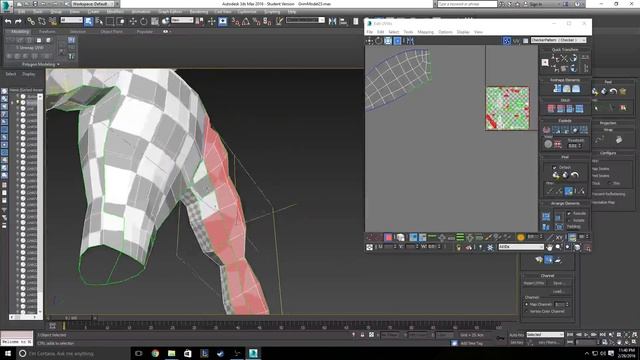The image size is (640, 360).
Task: Click the Zoom magnifier in UV editor
Action: (x=558, y=247)
